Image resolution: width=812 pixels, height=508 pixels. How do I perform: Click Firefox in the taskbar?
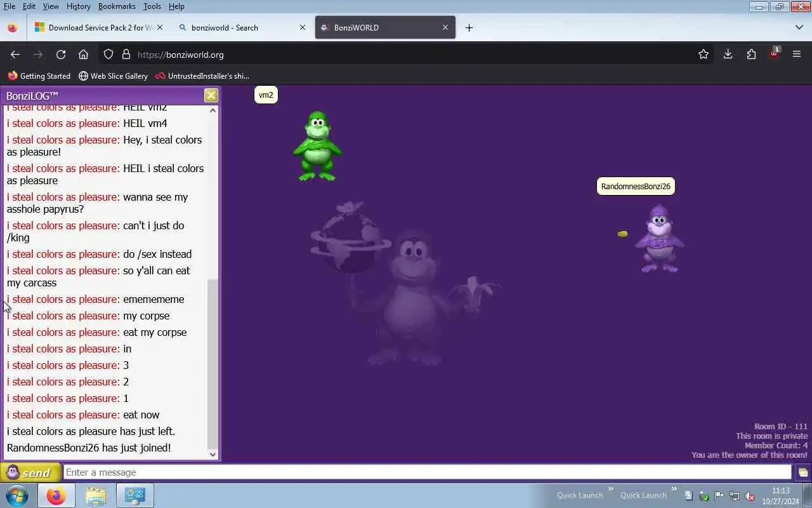(x=56, y=495)
